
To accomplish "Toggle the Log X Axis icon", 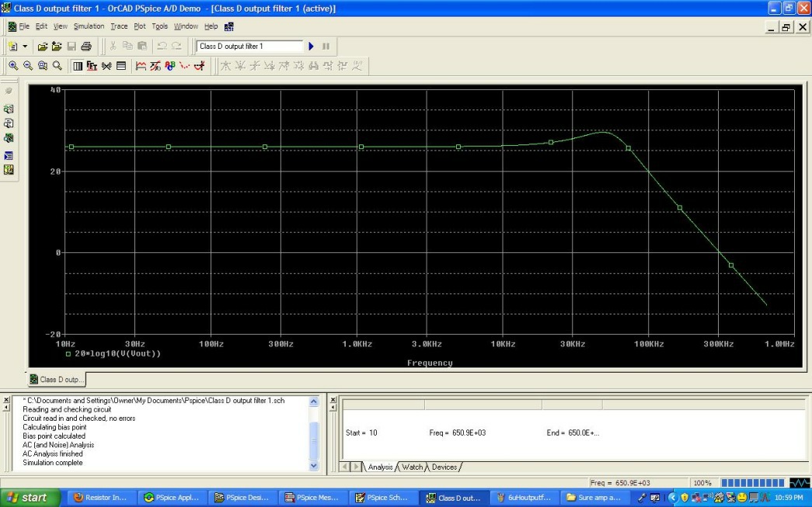I will click(x=78, y=66).
